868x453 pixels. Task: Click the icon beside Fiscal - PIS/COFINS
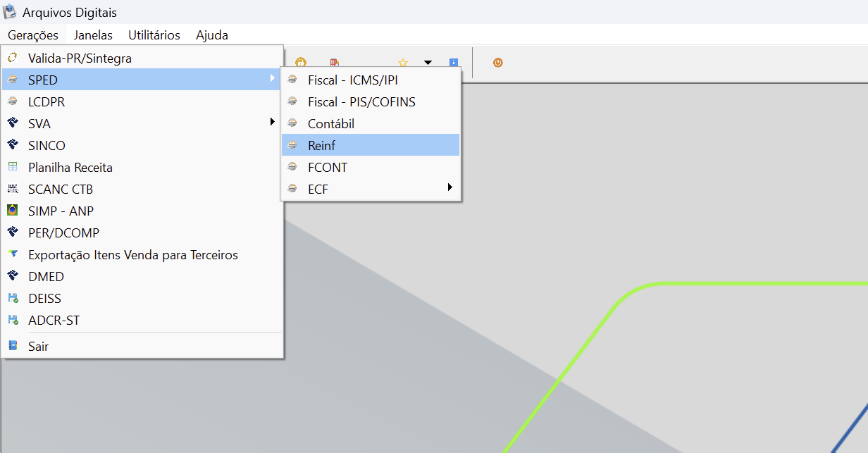tap(292, 101)
